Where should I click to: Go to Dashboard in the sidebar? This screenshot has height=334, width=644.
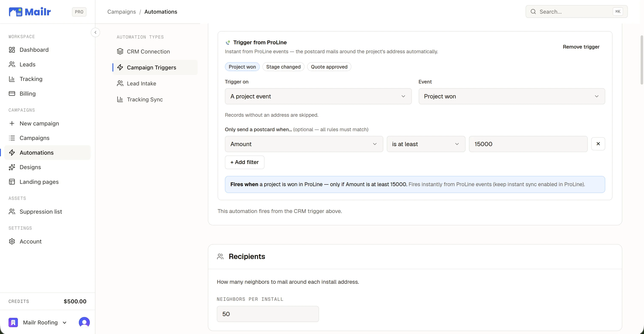[x=47, y=50]
